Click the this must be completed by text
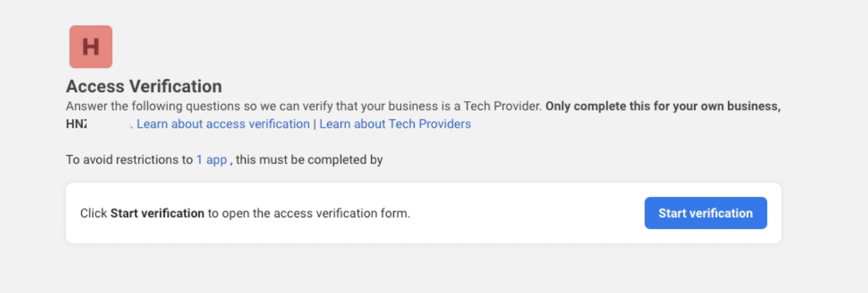868x293 pixels. click(309, 160)
